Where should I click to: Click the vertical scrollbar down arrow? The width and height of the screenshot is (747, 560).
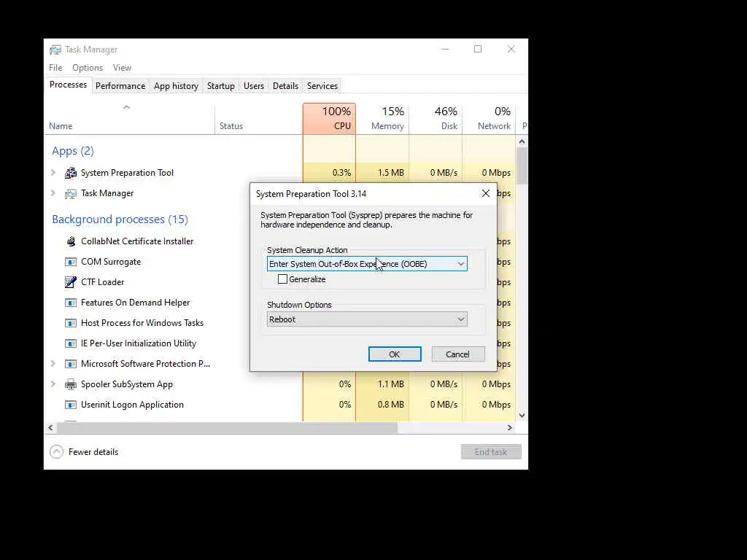tap(522, 415)
